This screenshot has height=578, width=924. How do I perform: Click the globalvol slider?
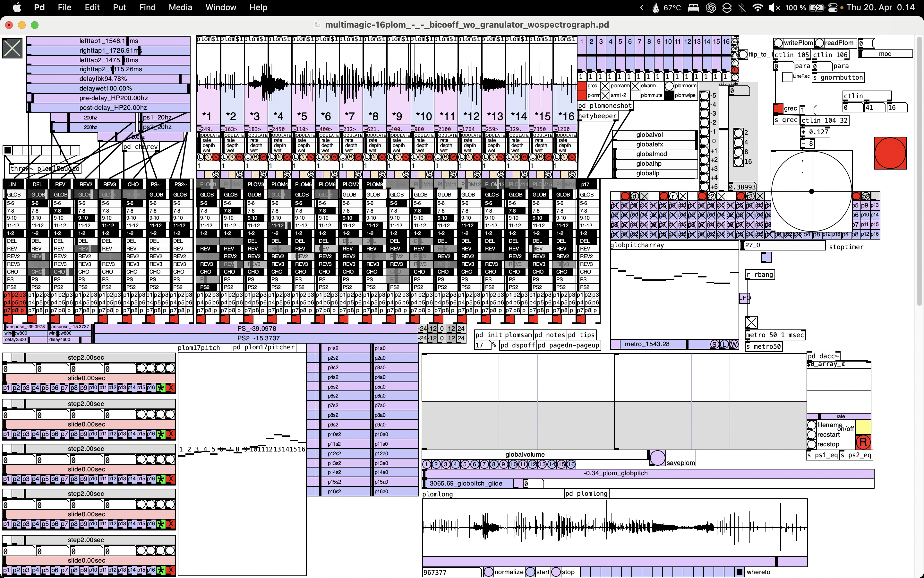(x=655, y=135)
